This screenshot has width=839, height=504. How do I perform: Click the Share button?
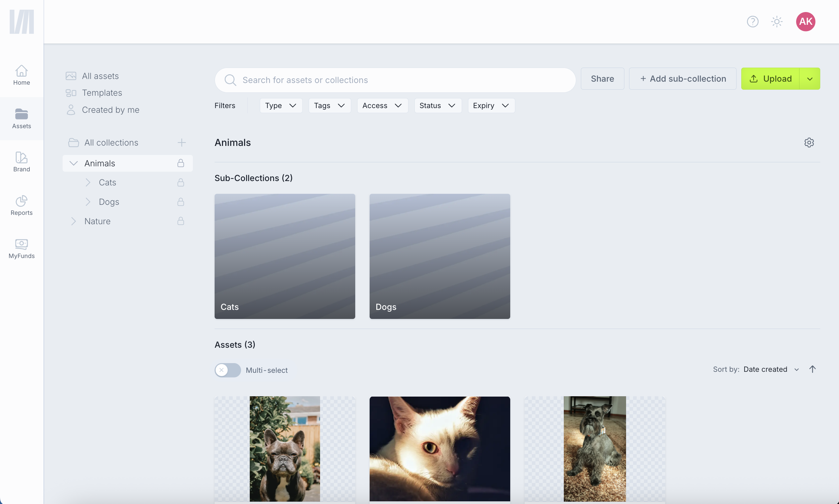602,79
